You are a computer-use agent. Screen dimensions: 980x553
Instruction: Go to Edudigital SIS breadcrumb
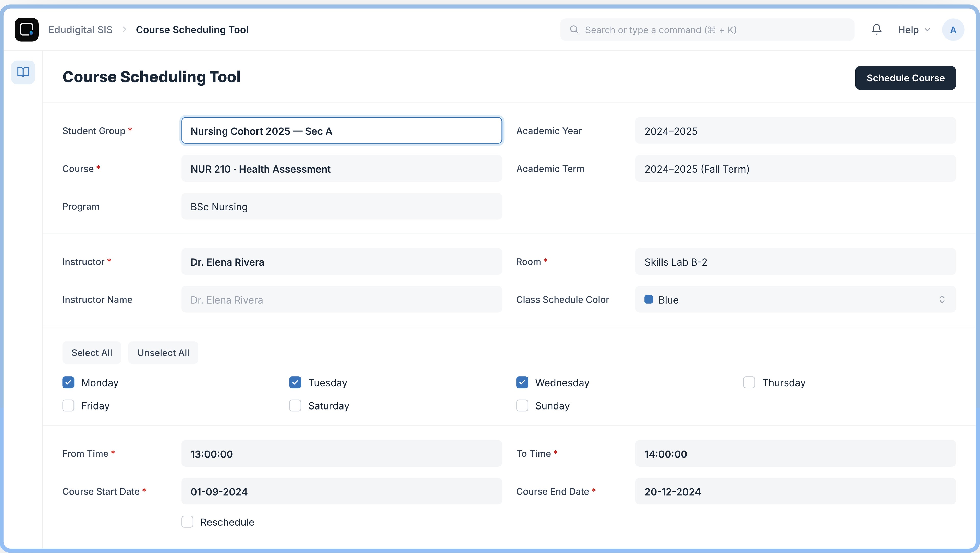(x=80, y=30)
